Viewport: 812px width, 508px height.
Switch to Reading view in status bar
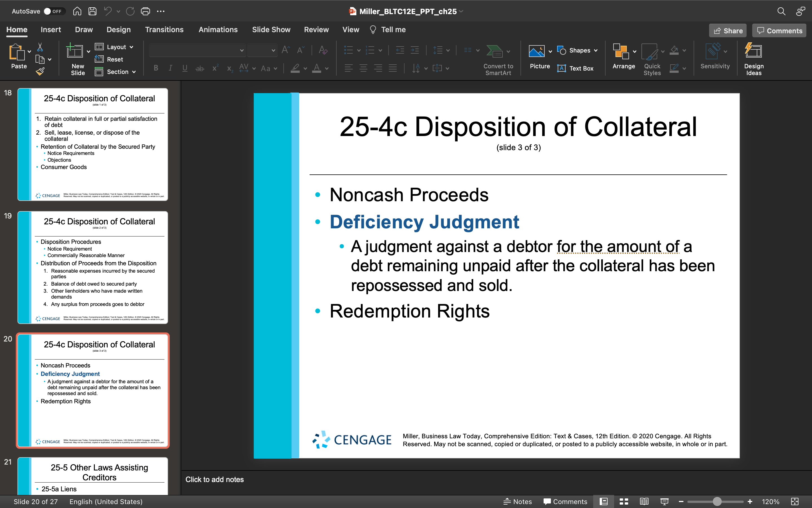pos(644,501)
